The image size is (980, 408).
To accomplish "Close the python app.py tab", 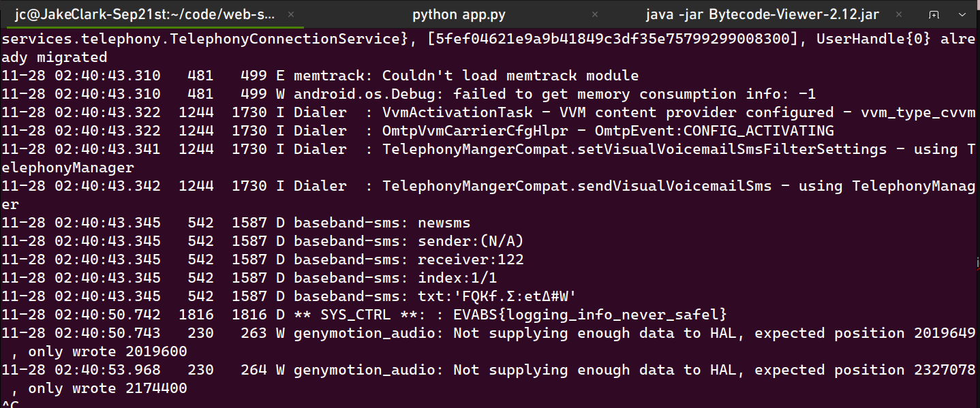I will pyautogui.click(x=595, y=14).
